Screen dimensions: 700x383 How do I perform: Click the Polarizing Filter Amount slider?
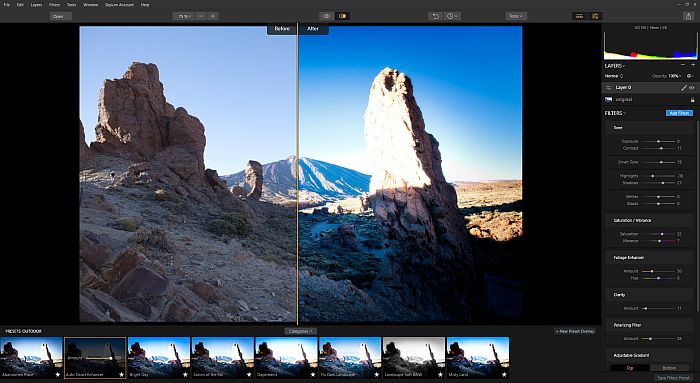(x=658, y=338)
